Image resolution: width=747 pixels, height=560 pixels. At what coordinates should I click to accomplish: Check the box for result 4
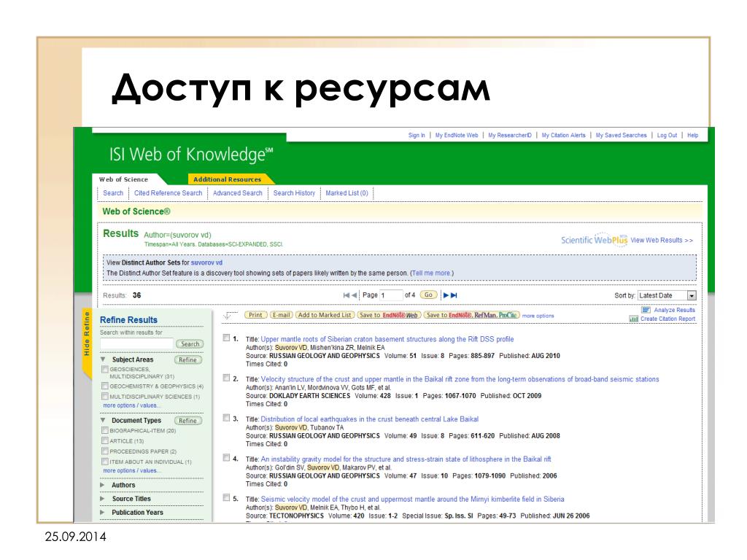click(226, 458)
